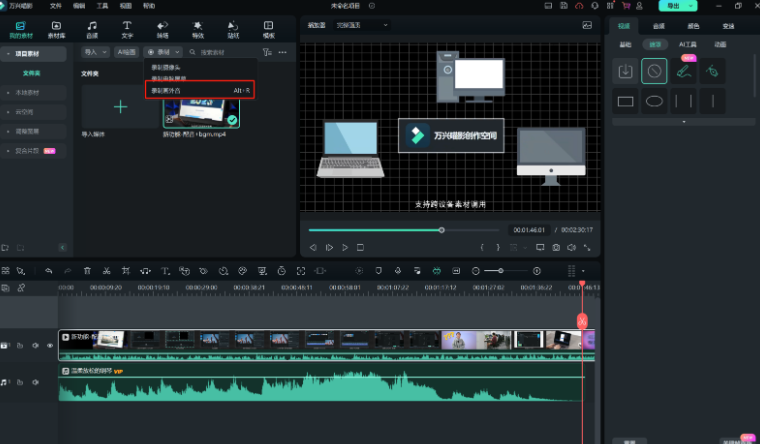Select the ellipse mask shape
This screenshot has width=760, height=444.
[x=654, y=101]
